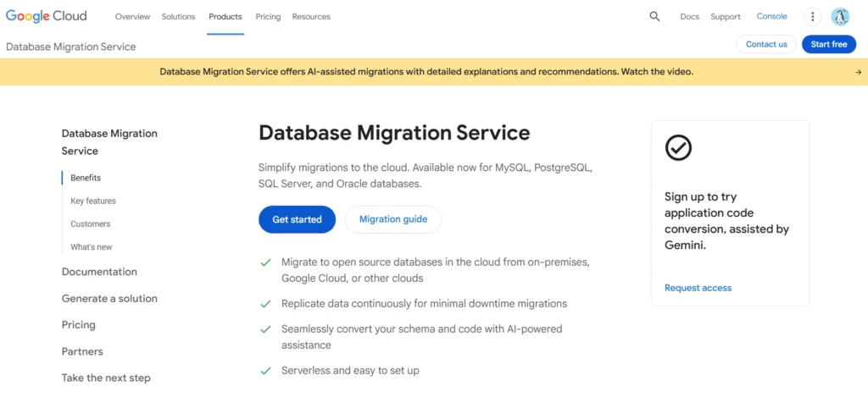Screen dimensions: 868x403
Task: Click Database Migration Service subheader title
Action: pyautogui.click(x=71, y=47)
